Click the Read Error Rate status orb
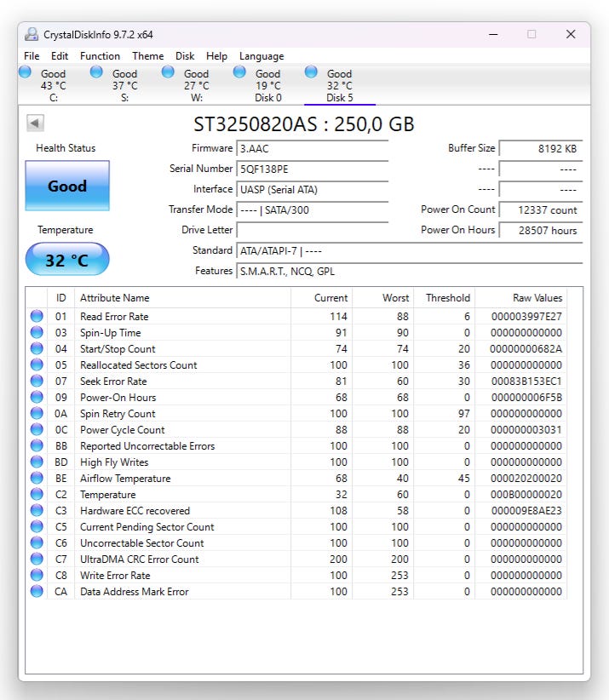Viewport: 609px width, 700px height. pos(37,317)
